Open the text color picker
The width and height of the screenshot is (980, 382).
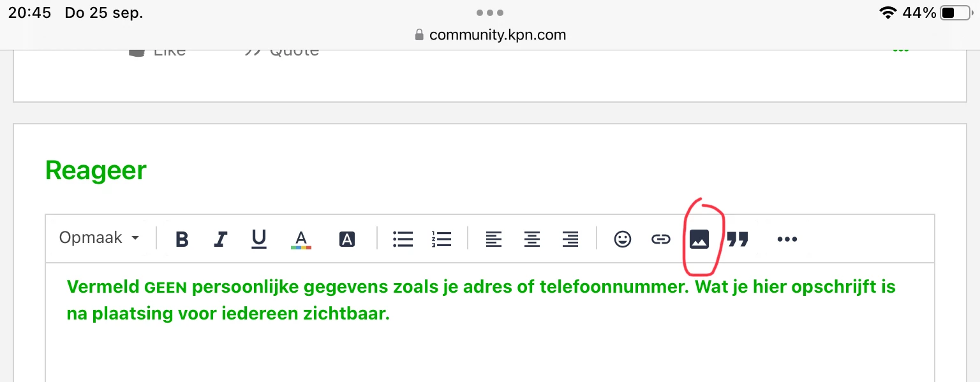(x=301, y=239)
